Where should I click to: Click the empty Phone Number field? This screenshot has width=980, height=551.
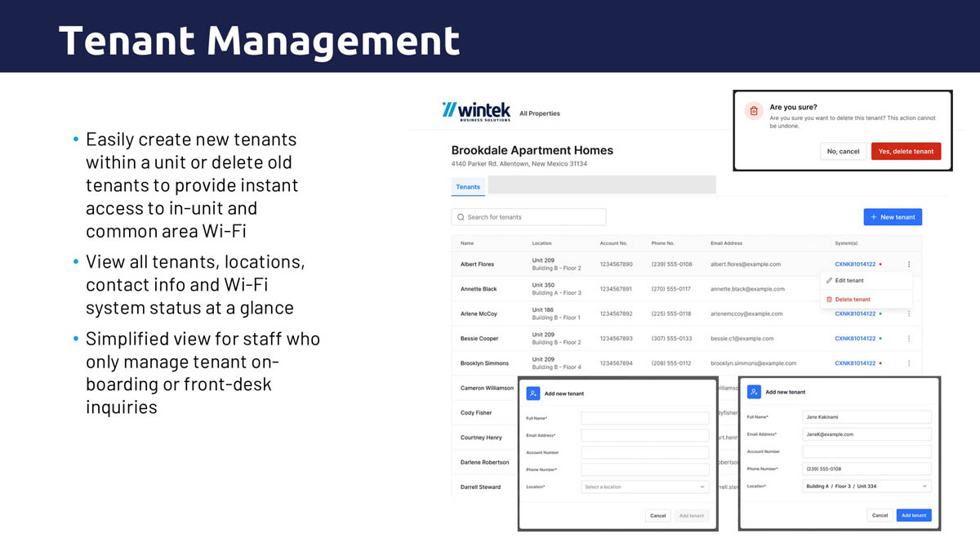pyautogui.click(x=645, y=469)
